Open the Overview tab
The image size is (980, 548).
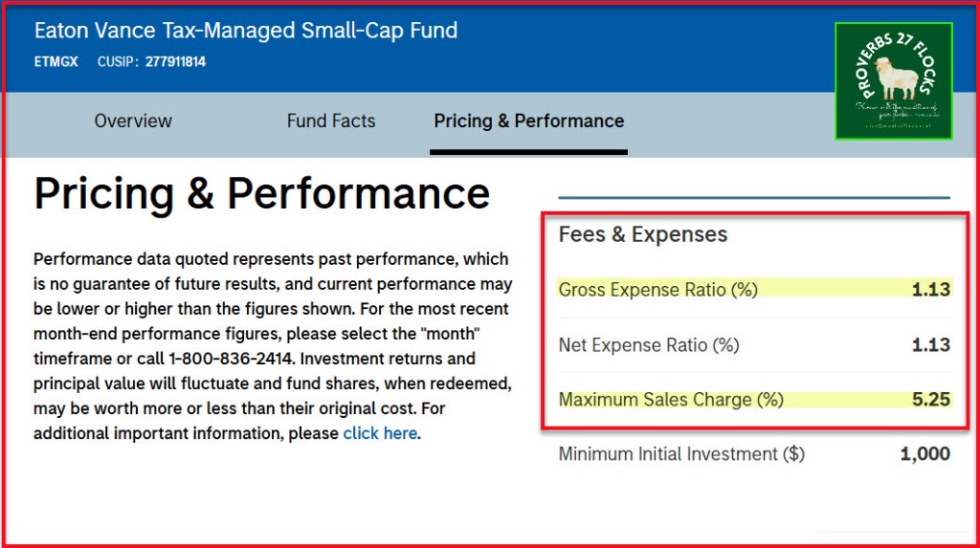(x=133, y=121)
